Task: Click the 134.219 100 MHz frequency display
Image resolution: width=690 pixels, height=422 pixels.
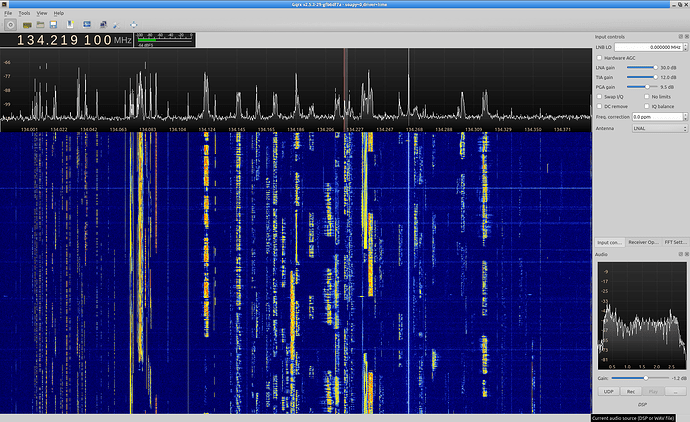Action: [66, 40]
